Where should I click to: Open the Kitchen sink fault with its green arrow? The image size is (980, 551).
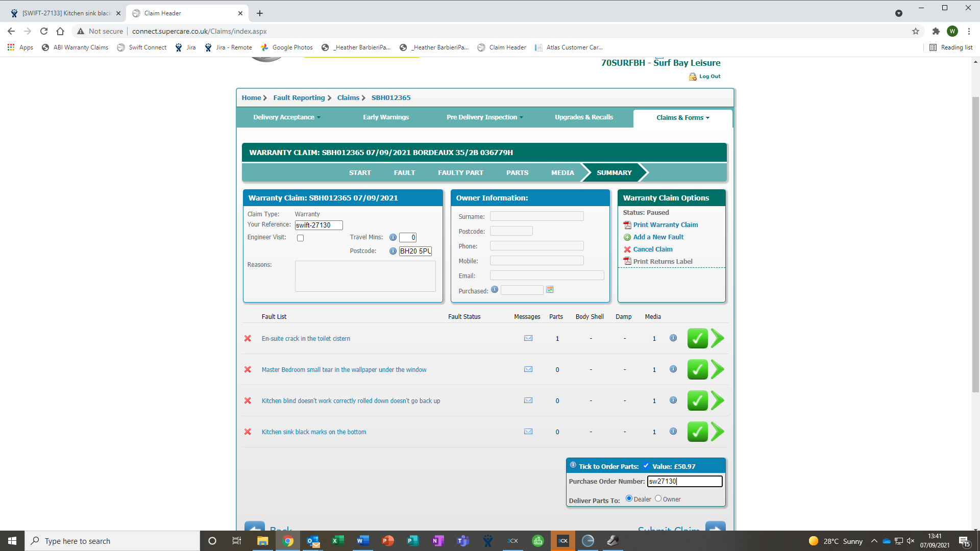click(x=717, y=432)
